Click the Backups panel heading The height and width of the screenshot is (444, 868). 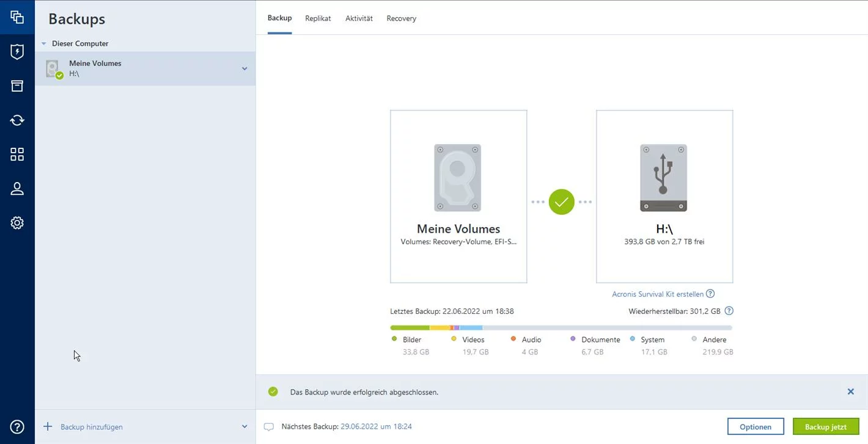(x=77, y=19)
